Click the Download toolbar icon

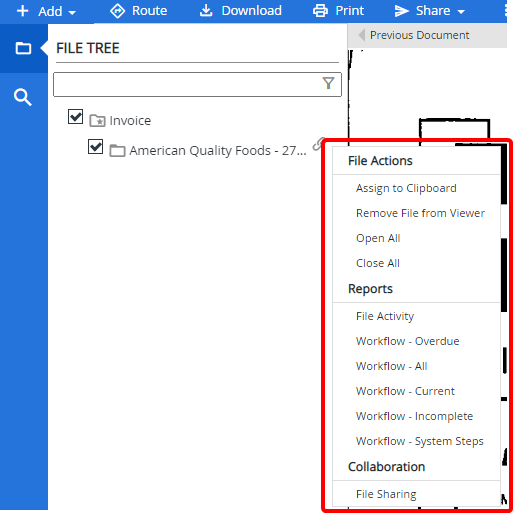206,11
